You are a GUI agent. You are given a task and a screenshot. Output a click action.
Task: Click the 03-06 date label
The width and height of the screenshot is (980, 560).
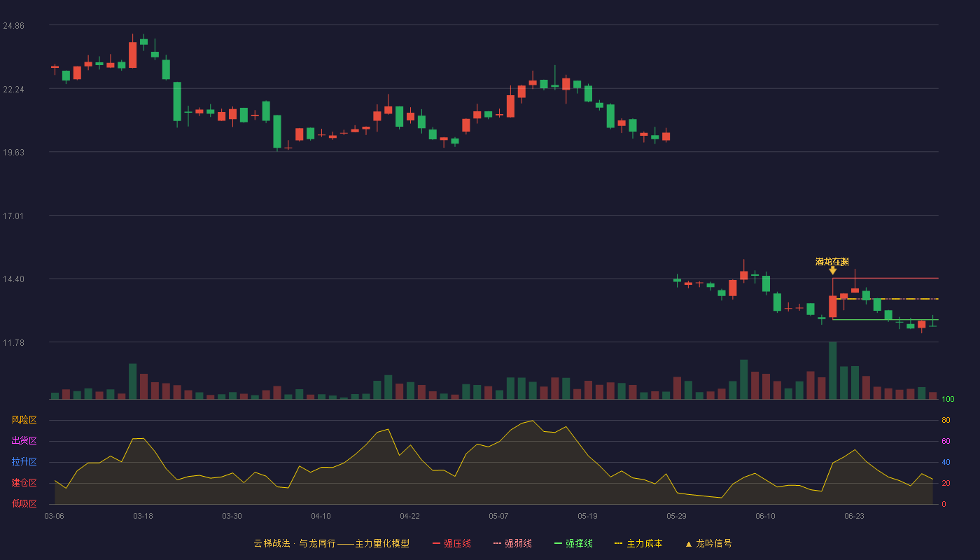54,516
